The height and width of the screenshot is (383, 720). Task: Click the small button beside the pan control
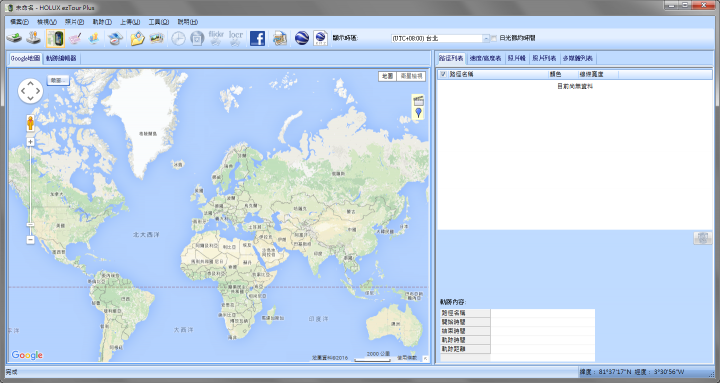pos(58,80)
